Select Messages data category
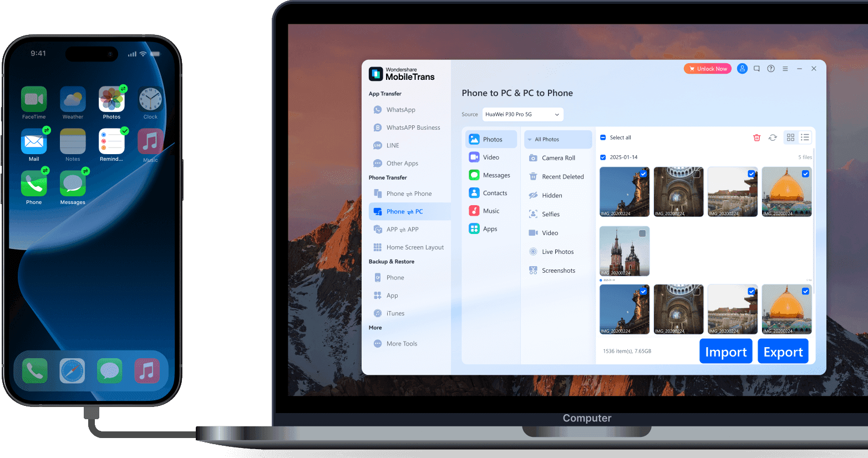 pyautogui.click(x=491, y=175)
